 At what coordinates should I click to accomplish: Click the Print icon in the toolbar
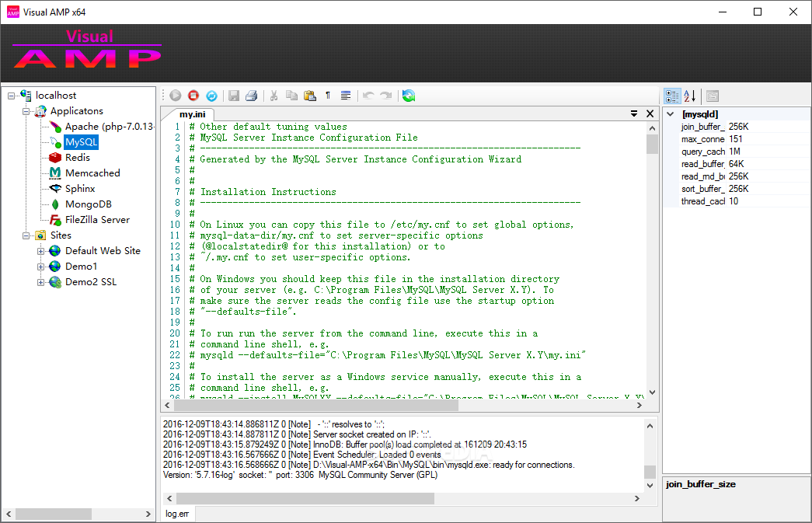tap(252, 96)
